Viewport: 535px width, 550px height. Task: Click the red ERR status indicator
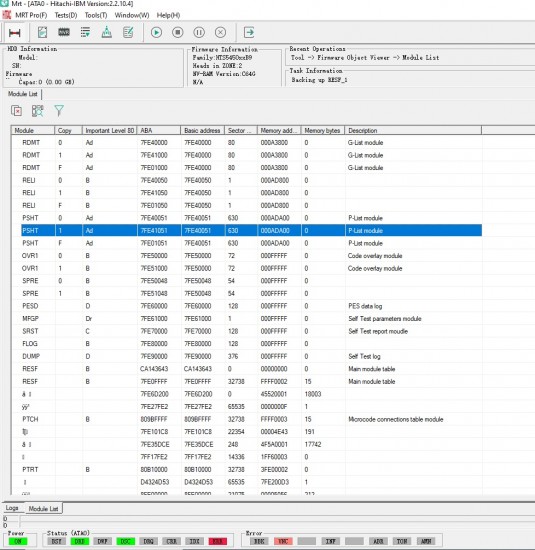click(218, 541)
